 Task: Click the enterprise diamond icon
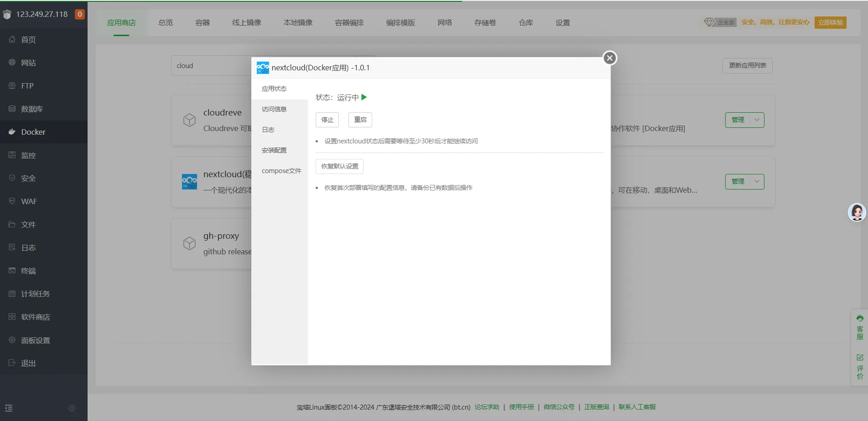pos(709,22)
